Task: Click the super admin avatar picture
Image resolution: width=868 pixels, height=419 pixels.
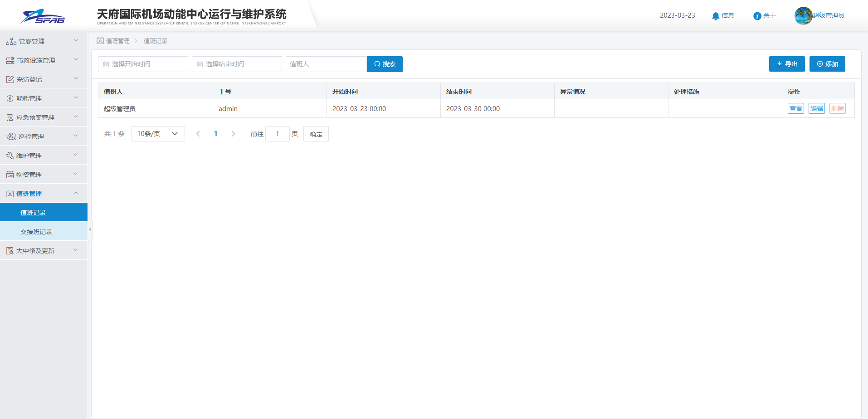Action: [803, 16]
